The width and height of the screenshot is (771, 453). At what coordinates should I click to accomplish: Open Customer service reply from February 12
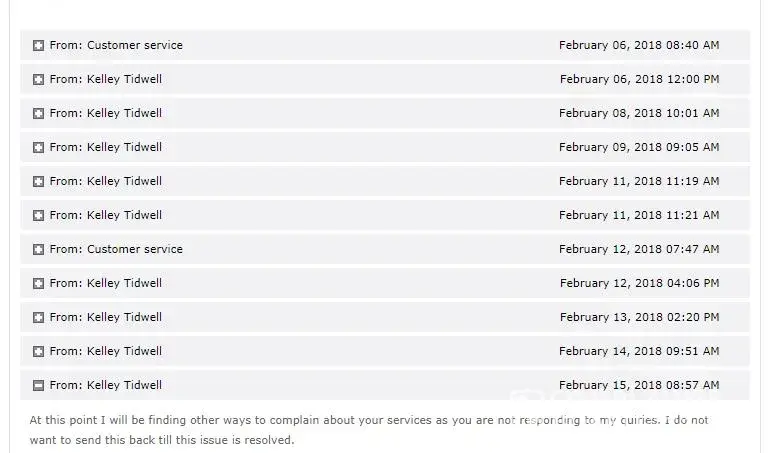pyautogui.click(x=39, y=250)
